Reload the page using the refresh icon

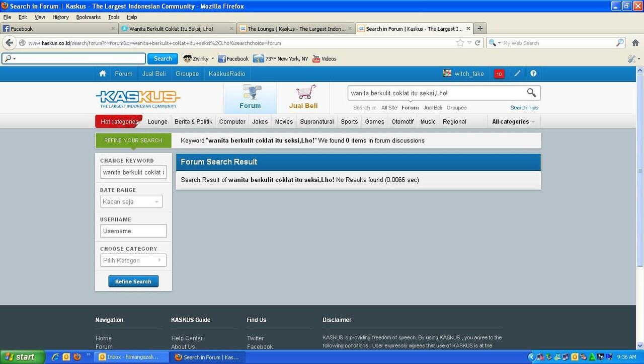(x=477, y=43)
